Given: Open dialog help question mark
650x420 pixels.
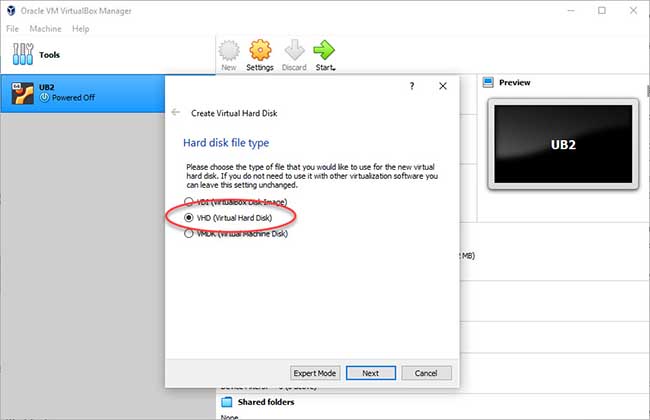Looking at the screenshot, I should (x=412, y=86).
